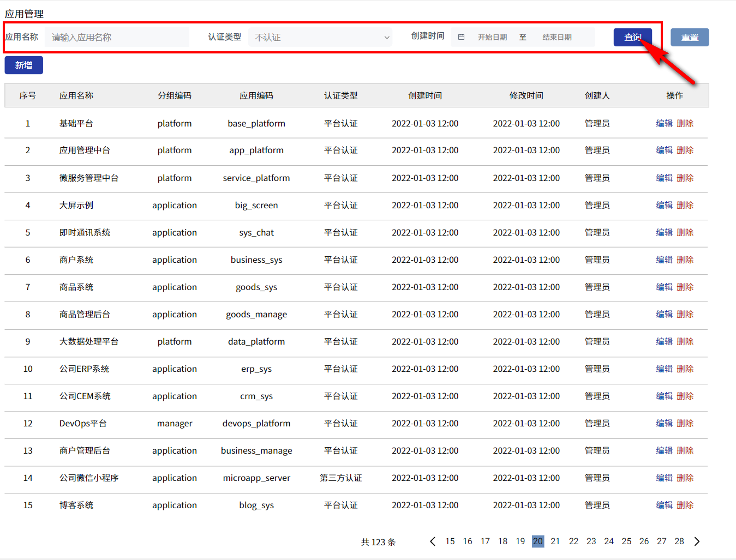Edit the 基础平台 row
Viewport: 736px width, 560px height.
664,124
